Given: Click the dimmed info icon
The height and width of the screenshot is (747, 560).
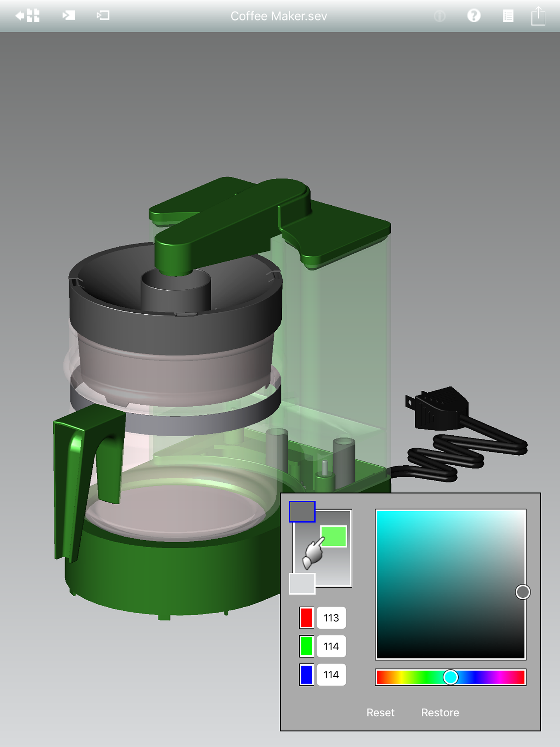Looking at the screenshot, I should (439, 16).
